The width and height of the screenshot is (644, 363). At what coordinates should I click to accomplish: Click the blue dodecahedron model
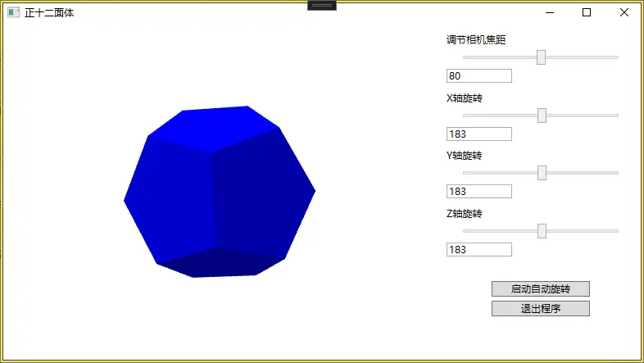220,192
